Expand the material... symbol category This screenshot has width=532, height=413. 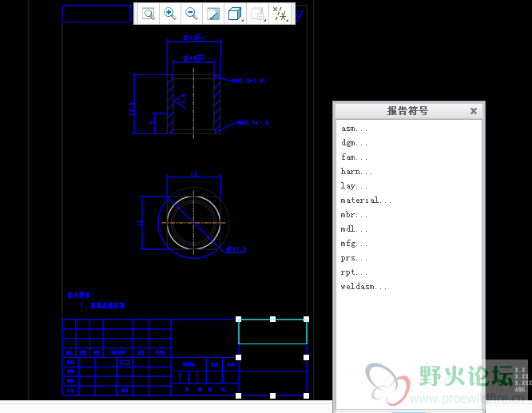(x=366, y=201)
